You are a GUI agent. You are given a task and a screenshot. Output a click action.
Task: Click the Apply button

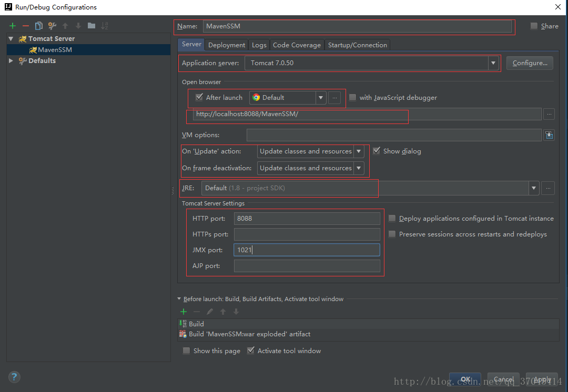click(x=542, y=379)
